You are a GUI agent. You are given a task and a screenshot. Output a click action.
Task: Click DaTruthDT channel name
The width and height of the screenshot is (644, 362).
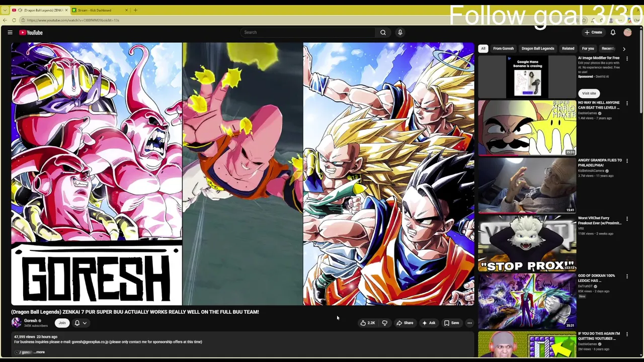click(586, 287)
